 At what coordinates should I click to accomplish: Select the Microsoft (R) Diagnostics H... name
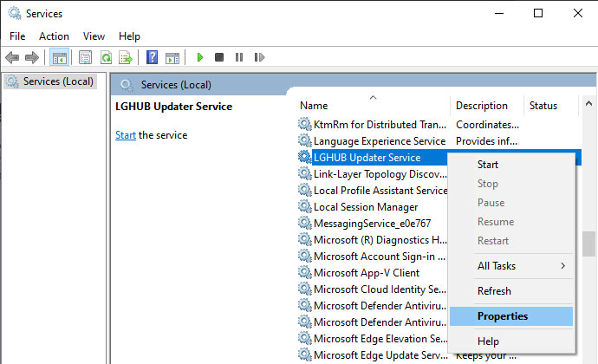380,240
